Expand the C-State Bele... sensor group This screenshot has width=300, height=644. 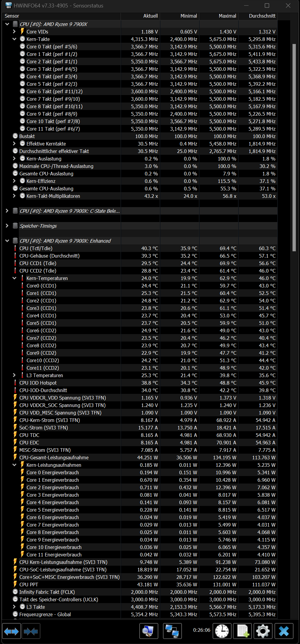click(7, 211)
